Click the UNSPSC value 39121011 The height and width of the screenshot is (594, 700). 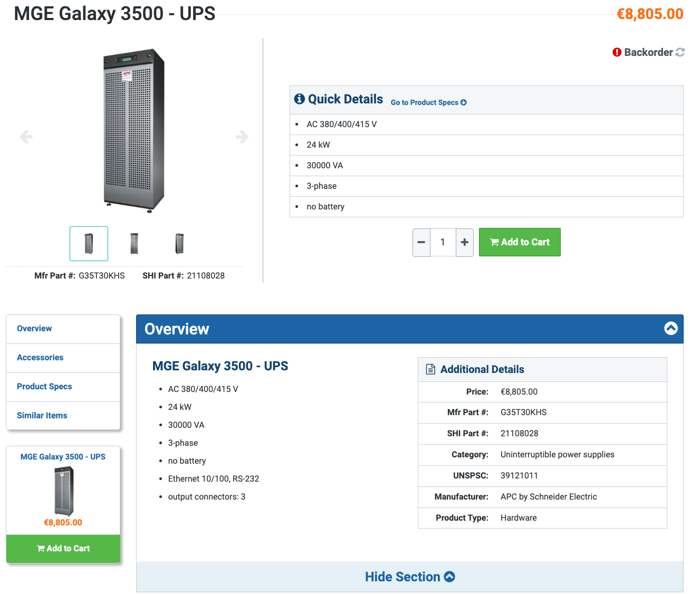tap(519, 476)
